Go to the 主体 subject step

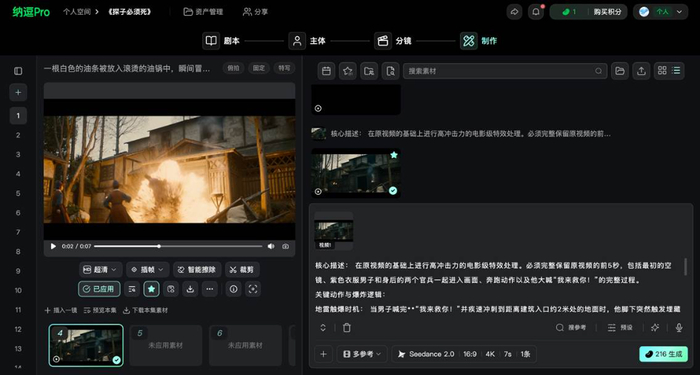[x=307, y=41]
